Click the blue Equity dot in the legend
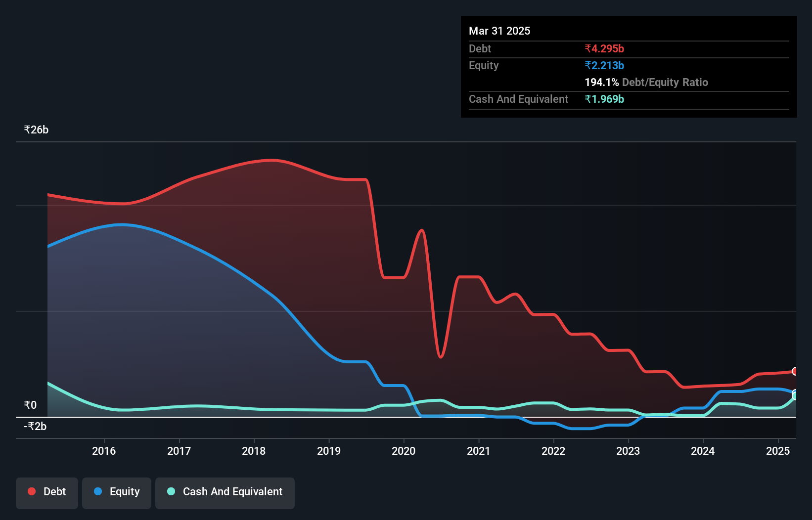Screen dimensions: 812x520 point(97,491)
